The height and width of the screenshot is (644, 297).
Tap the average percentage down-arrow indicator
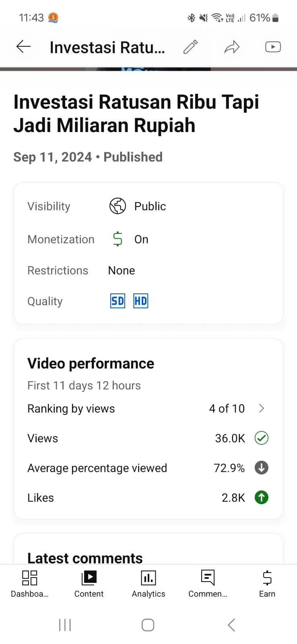pyautogui.click(x=262, y=468)
